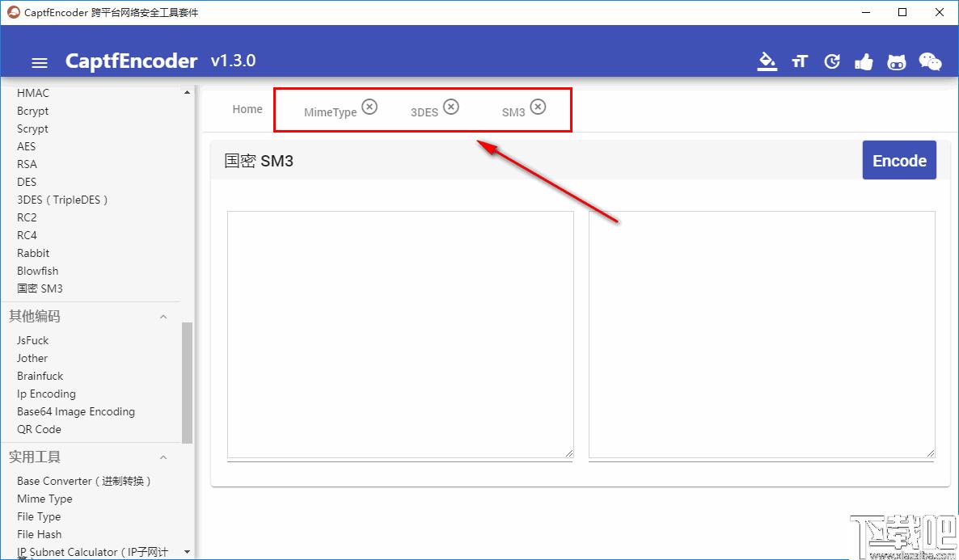Open Mime Type tool in sidebar
The image size is (959, 560).
44,499
